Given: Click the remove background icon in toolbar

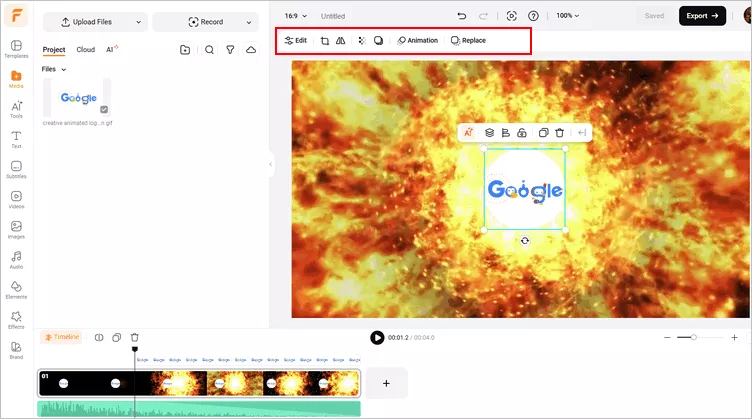Looking at the screenshot, I should 362,41.
